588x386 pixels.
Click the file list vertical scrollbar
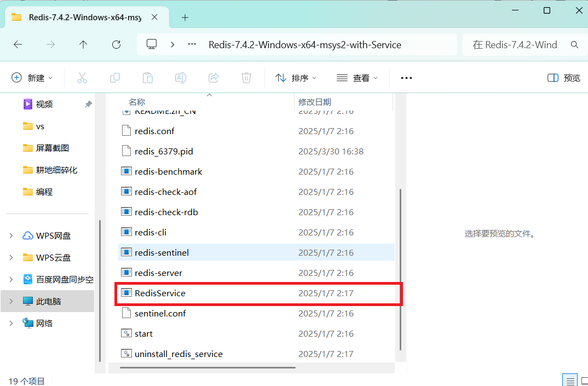(x=401, y=270)
